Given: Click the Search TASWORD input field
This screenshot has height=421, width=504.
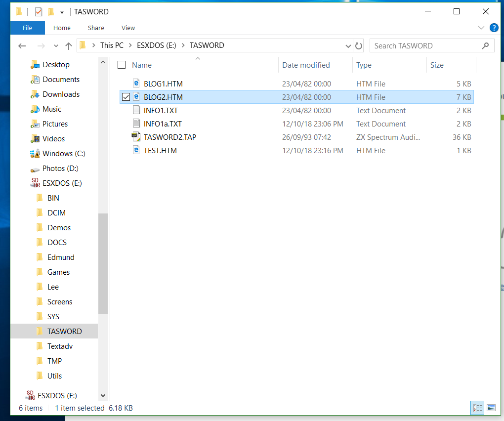Looking at the screenshot, I should (x=432, y=45).
